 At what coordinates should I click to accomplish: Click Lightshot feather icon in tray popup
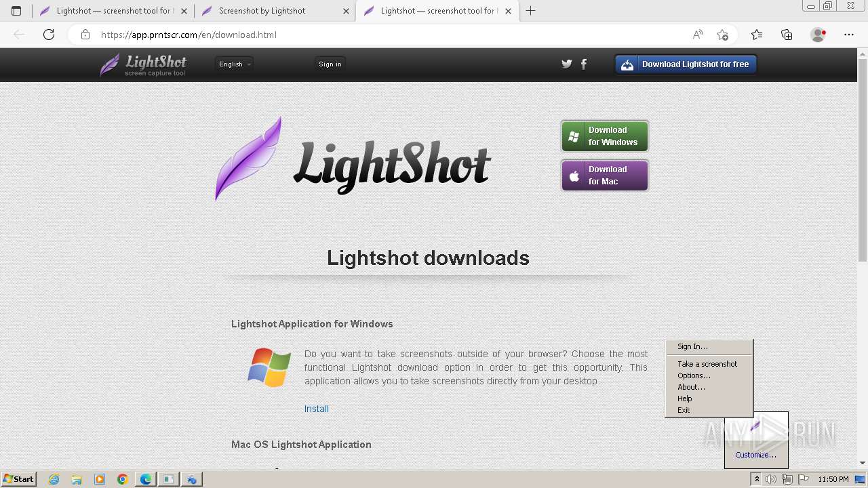pyautogui.click(x=755, y=427)
